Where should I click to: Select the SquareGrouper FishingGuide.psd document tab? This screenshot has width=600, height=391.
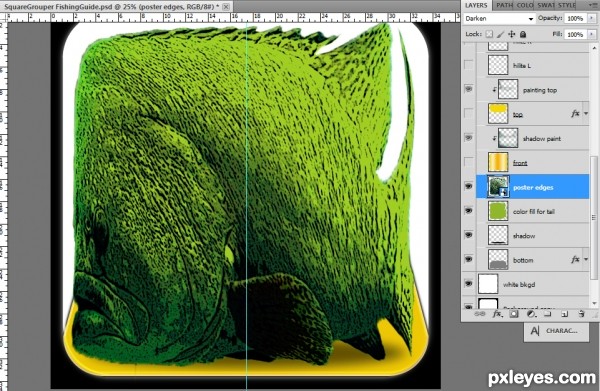coord(117,7)
